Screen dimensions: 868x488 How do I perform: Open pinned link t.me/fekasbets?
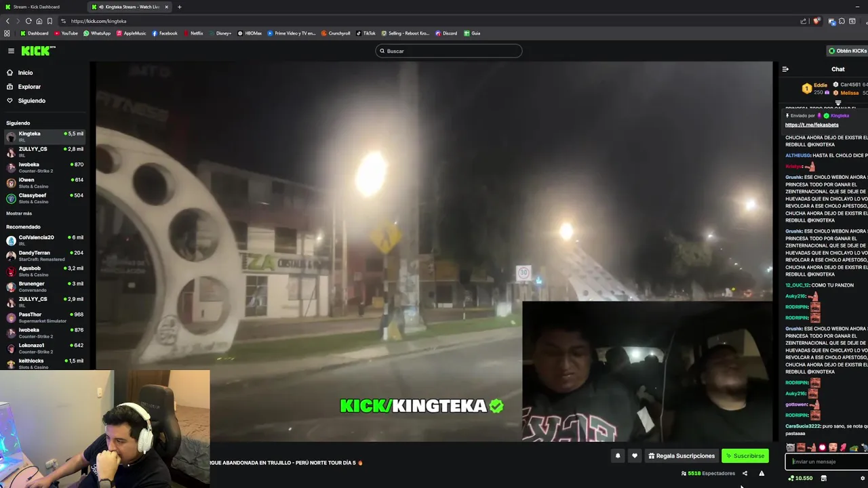point(812,125)
